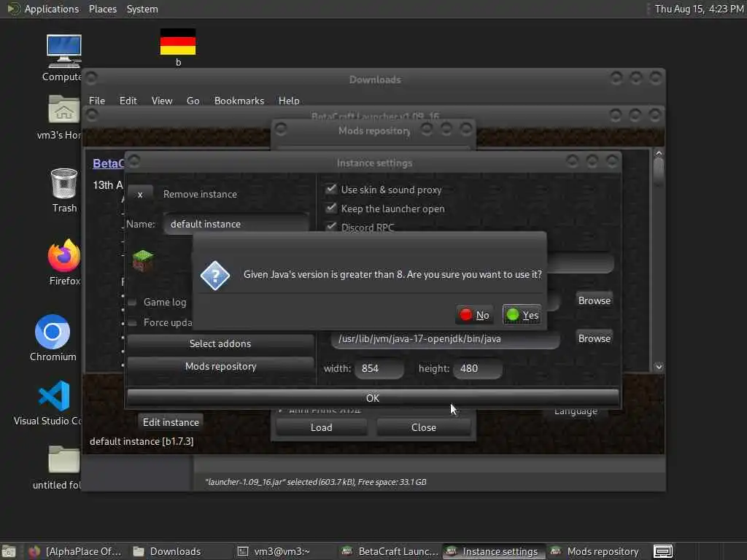Click Browse next to the Java path
The width and height of the screenshot is (747, 560).
pos(594,338)
